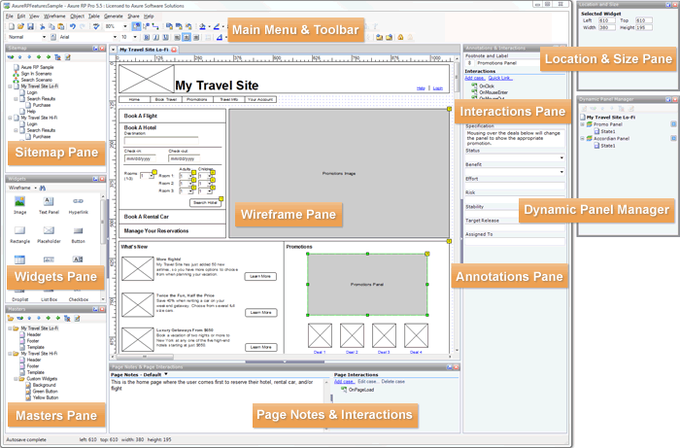Select Green Button master

tap(45, 391)
